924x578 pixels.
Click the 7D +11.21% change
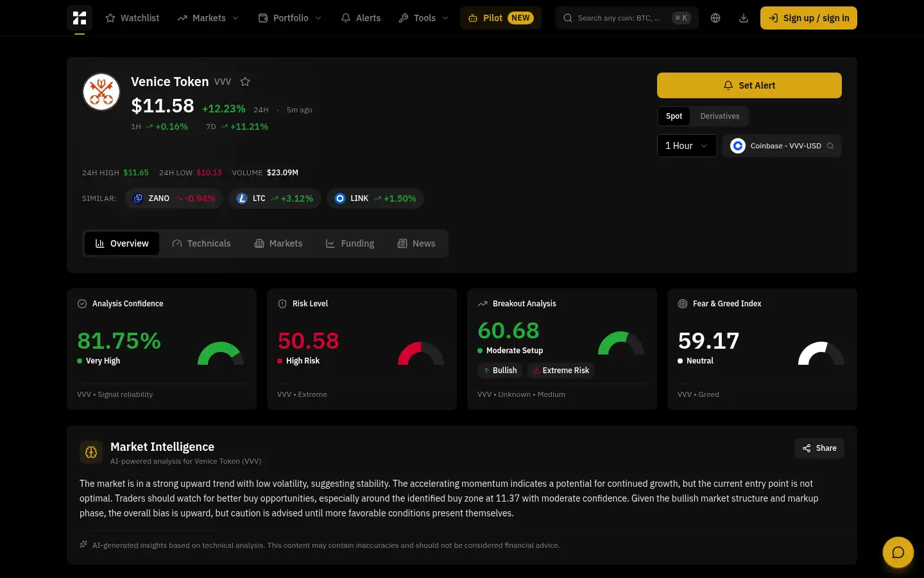click(x=237, y=127)
